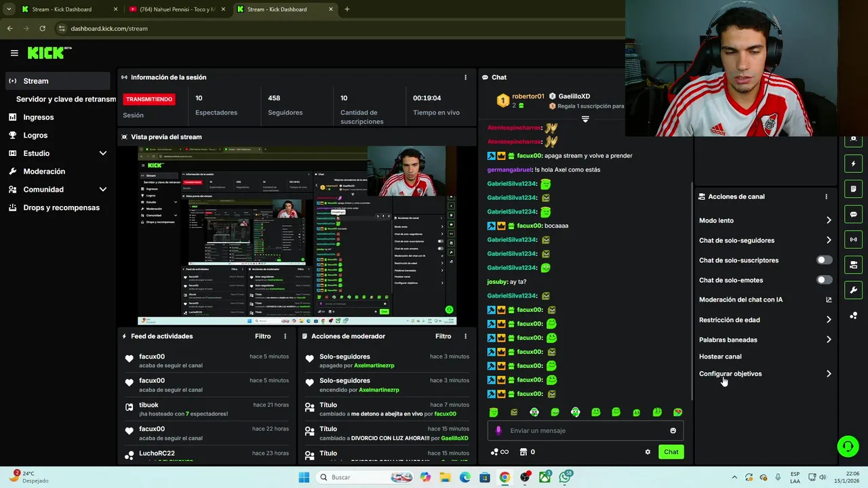Open WhatsApp from the taskbar
Screen dimensions: 868x488
[x=565, y=477]
